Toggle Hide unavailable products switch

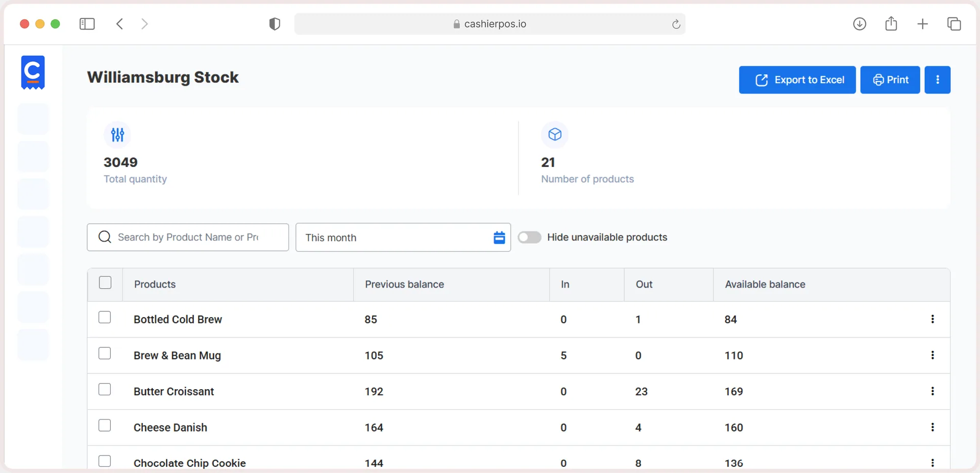(x=529, y=238)
